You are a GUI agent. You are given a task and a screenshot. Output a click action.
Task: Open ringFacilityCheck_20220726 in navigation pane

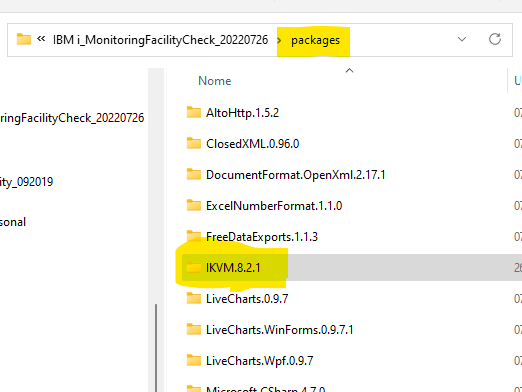click(72, 118)
